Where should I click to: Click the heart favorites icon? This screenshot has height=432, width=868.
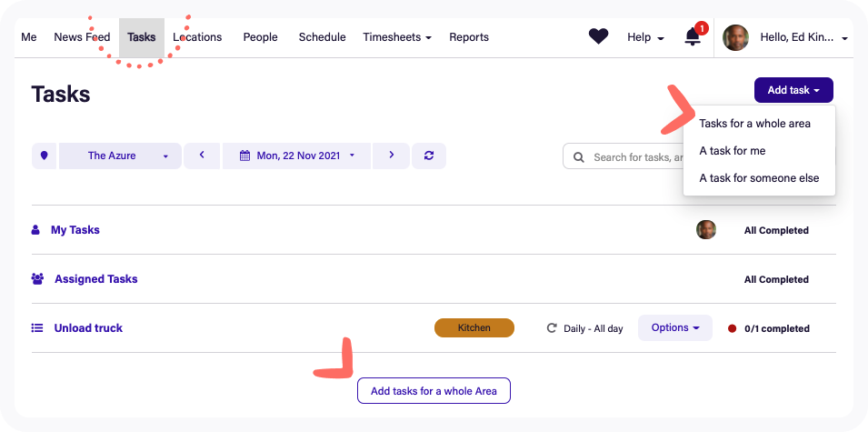598,37
